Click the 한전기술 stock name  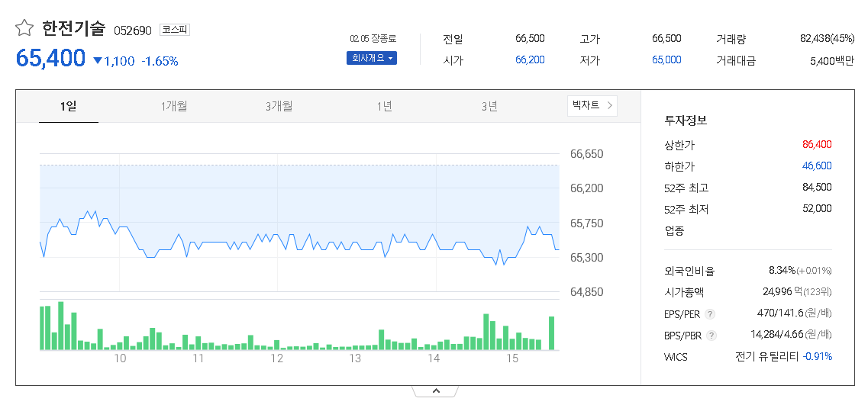coord(73,28)
